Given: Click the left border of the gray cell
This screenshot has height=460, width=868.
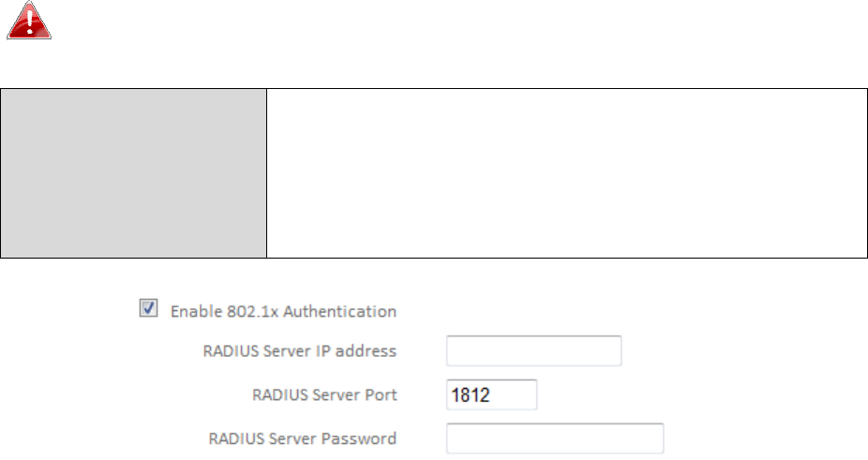Looking at the screenshot, I should pos(1,173).
